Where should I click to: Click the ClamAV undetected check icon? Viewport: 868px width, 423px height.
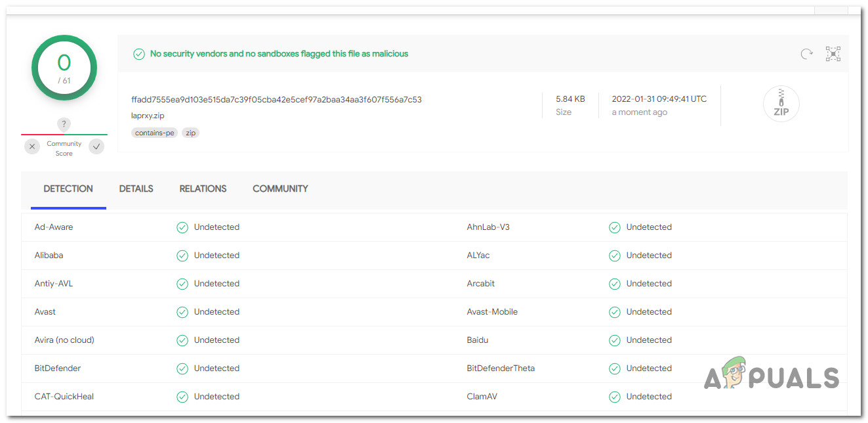pos(615,397)
